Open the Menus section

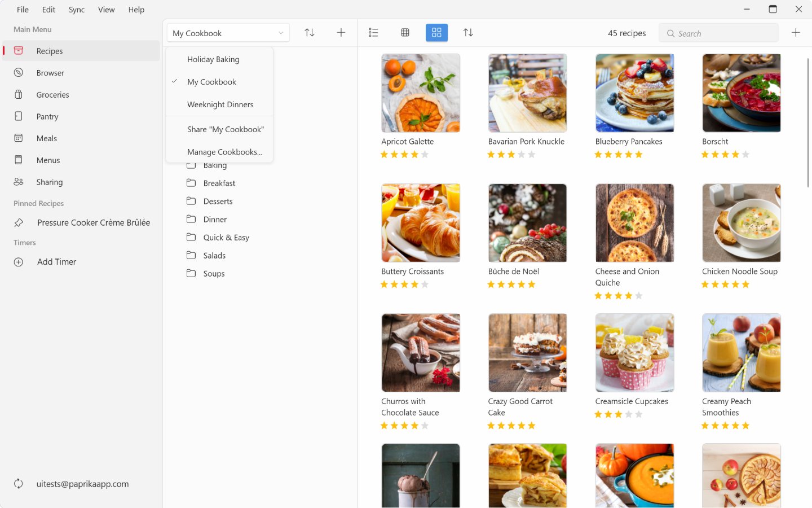coord(81,160)
